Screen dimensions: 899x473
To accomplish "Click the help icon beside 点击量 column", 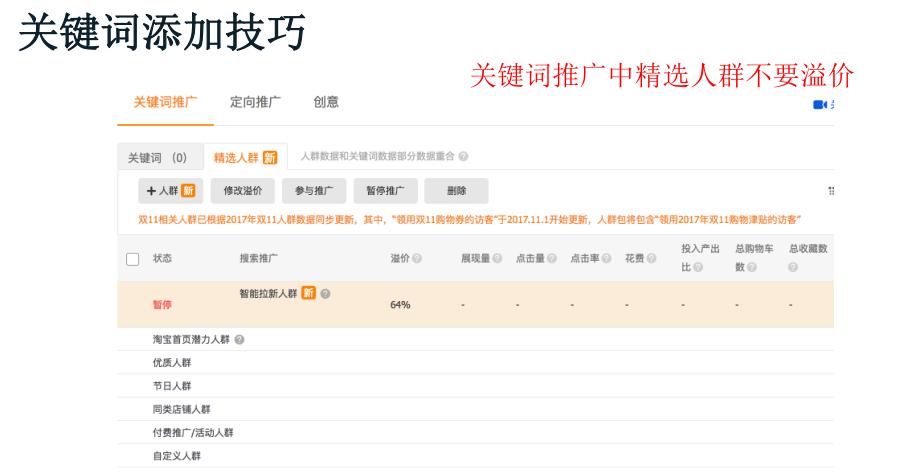I will [552, 259].
